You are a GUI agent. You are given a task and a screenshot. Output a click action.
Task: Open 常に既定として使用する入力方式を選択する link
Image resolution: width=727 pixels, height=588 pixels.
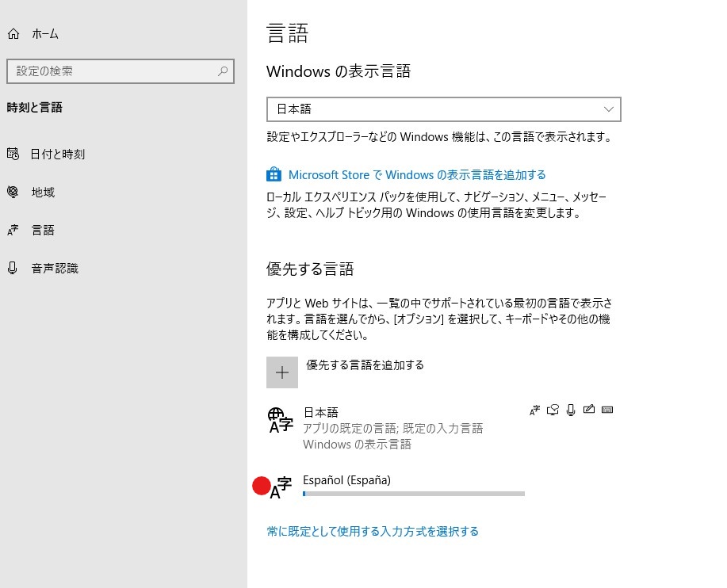373,531
